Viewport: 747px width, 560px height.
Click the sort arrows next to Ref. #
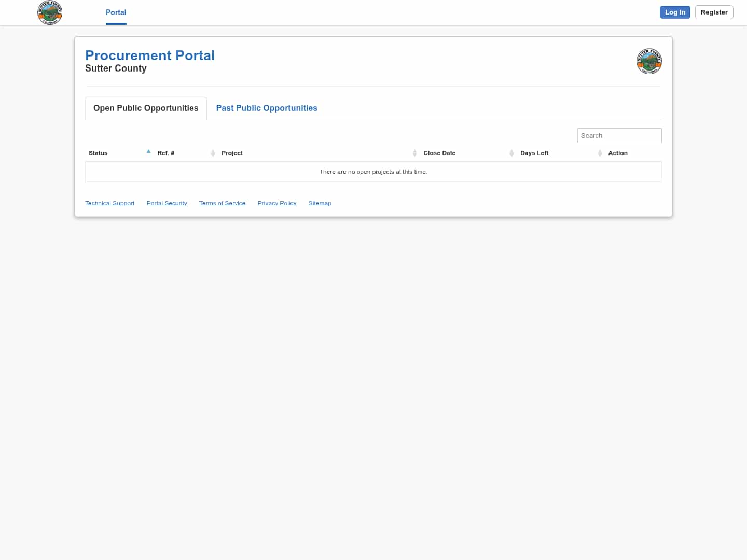213,153
